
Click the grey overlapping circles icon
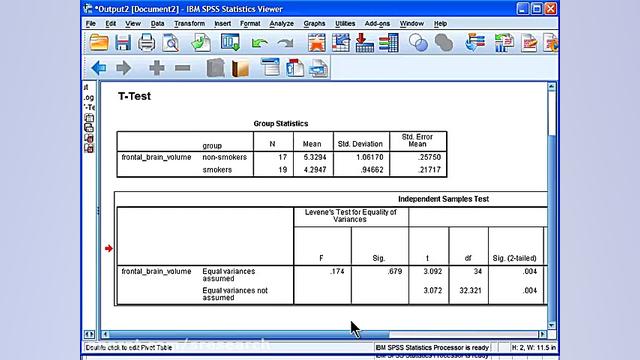pos(444,43)
